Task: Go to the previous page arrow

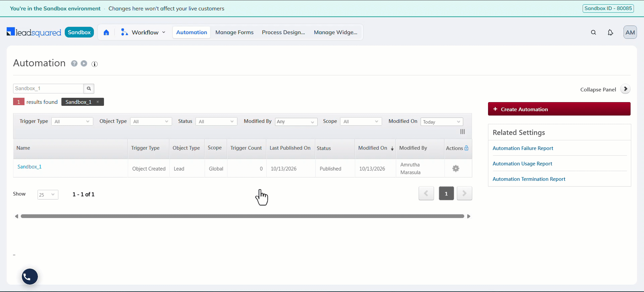Action: coord(426,194)
